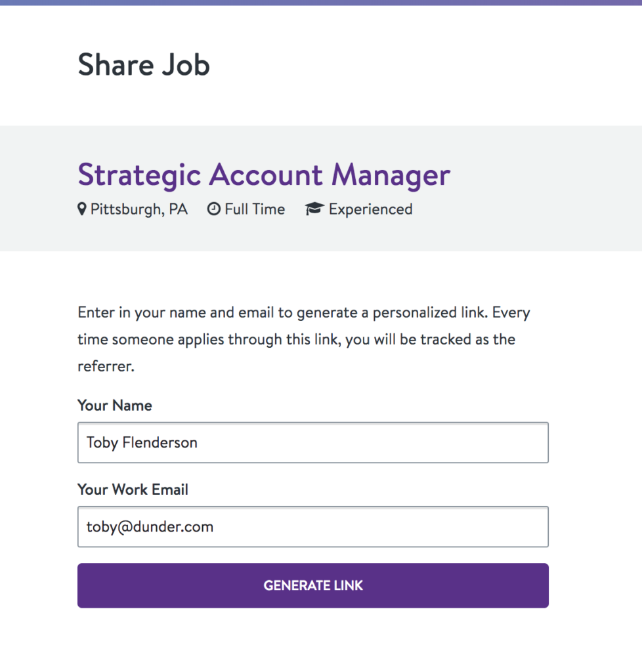
Task: Click 'Toby Flenderson' text in name field
Action: coord(142,443)
